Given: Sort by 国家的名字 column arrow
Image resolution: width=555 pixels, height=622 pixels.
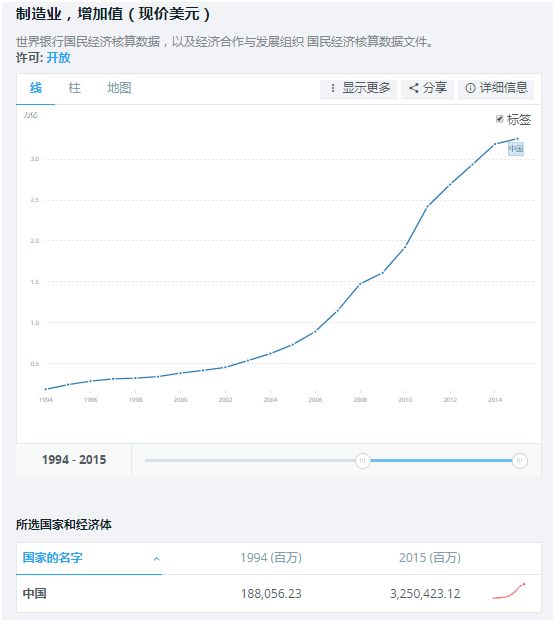Looking at the screenshot, I should click(157, 559).
